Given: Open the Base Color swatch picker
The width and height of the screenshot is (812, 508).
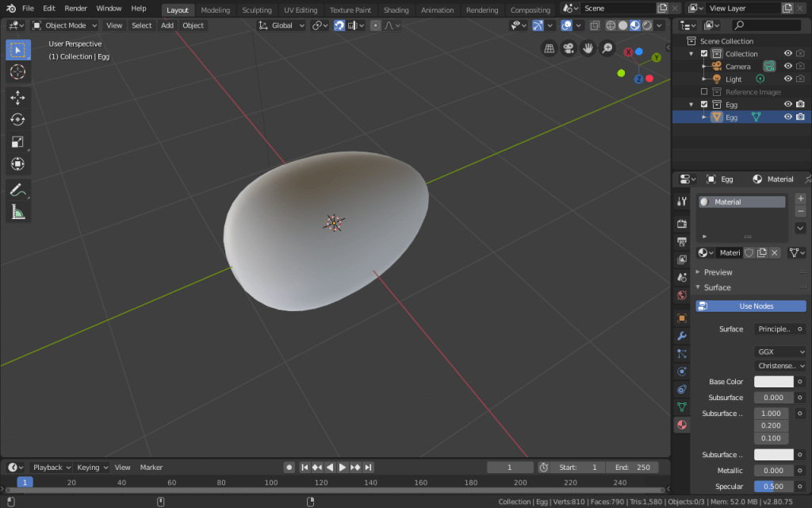Looking at the screenshot, I should point(773,382).
